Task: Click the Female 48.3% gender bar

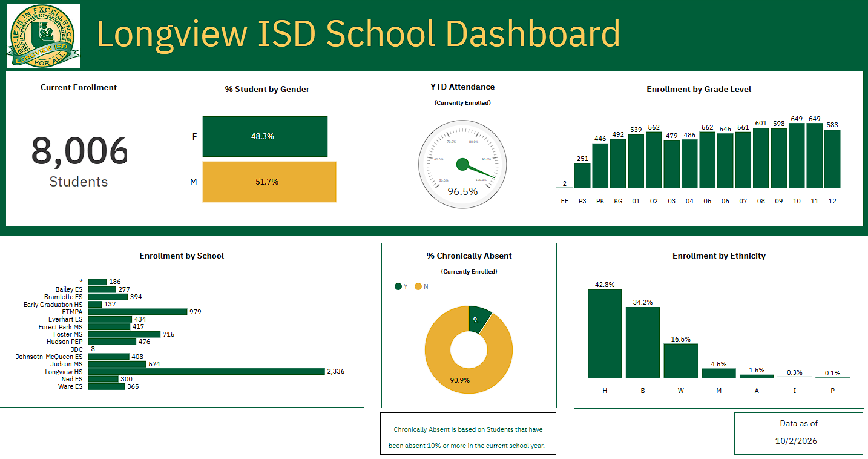Action: point(265,136)
